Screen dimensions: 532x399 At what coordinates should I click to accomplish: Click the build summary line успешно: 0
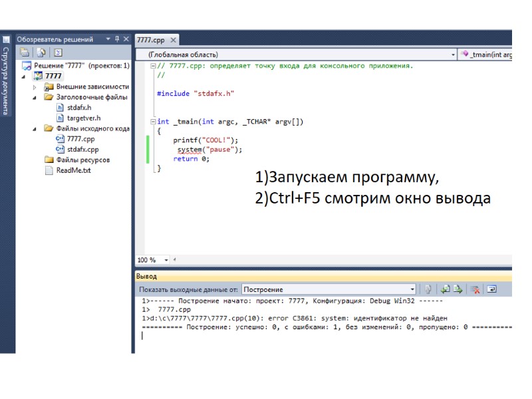(x=327, y=327)
